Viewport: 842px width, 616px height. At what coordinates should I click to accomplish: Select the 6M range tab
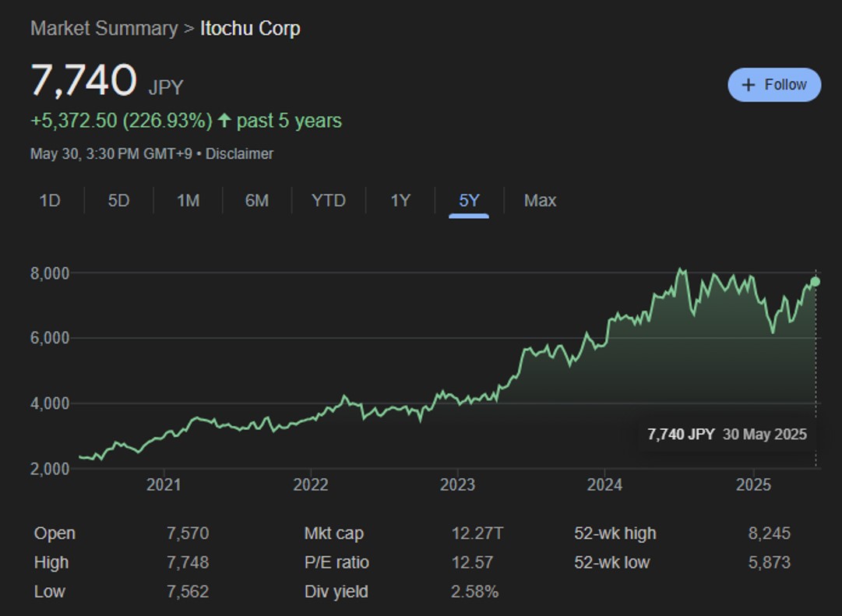pos(257,201)
